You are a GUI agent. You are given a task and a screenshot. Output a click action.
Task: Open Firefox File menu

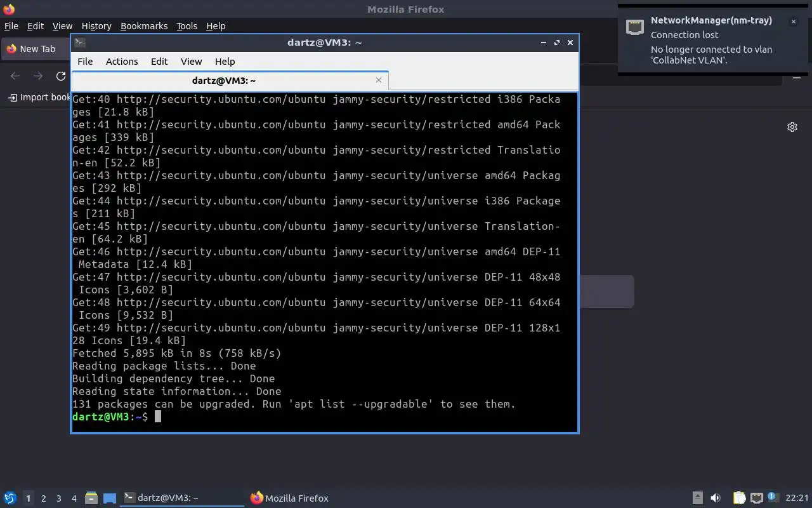(11, 26)
